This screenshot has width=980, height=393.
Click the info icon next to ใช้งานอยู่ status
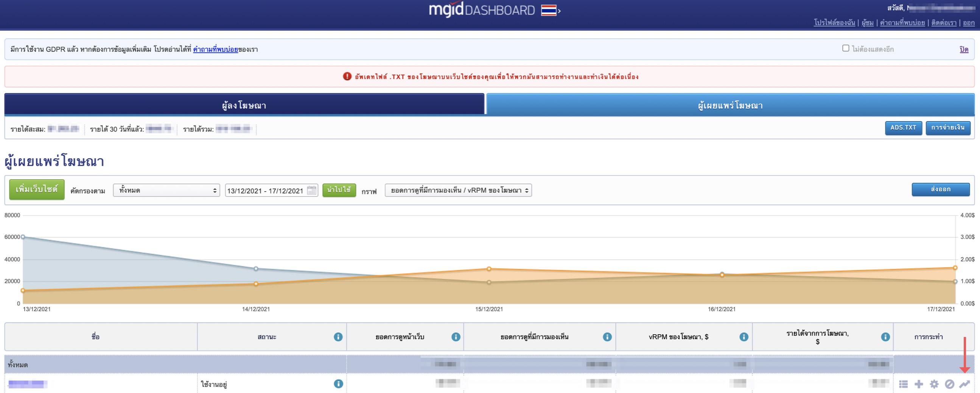(x=338, y=384)
